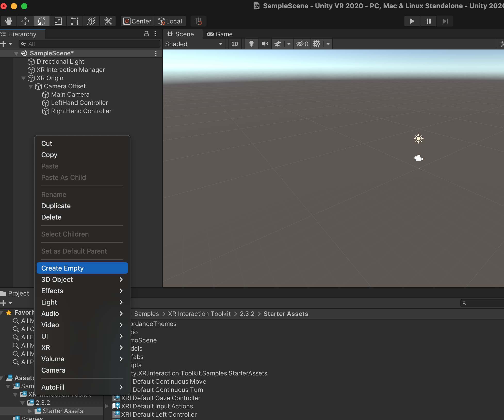Toggle scene lighting bulb
This screenshot has width=504, height=420.
coord(251,44)
